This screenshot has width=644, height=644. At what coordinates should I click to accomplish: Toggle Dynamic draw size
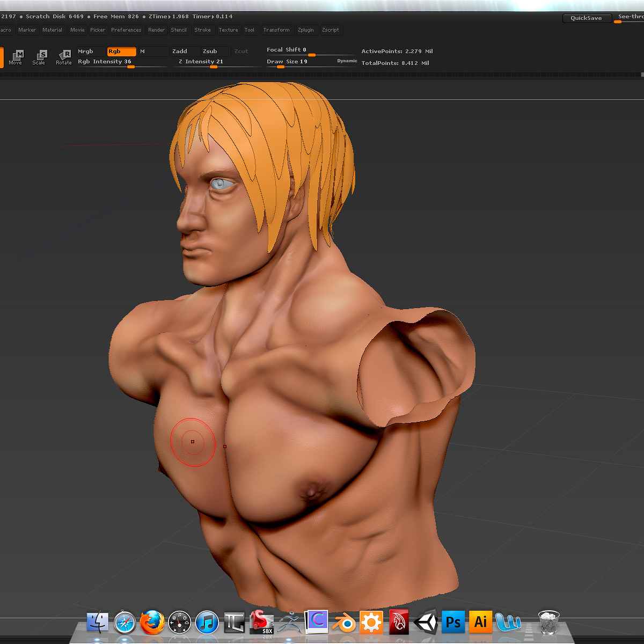(347, 61)
